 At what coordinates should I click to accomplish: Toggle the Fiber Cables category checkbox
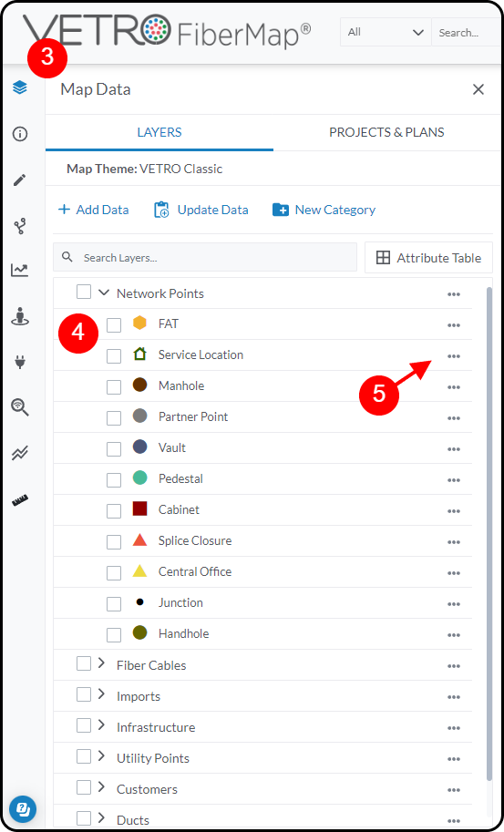[84, 663]
